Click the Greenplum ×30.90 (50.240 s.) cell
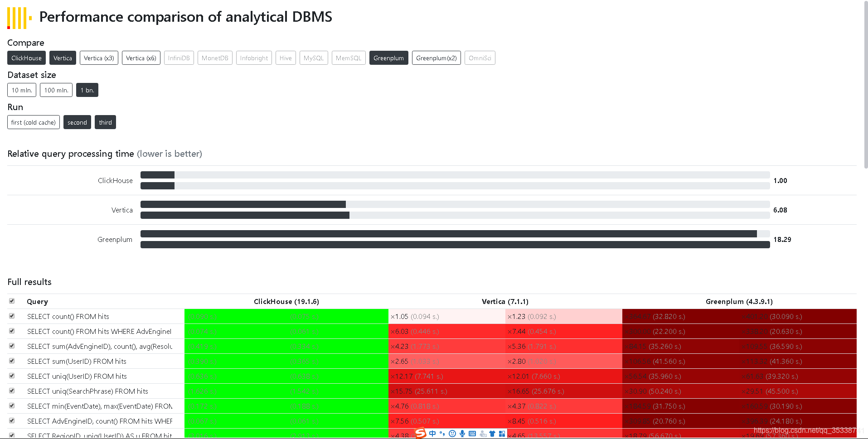 coord(681,391)
